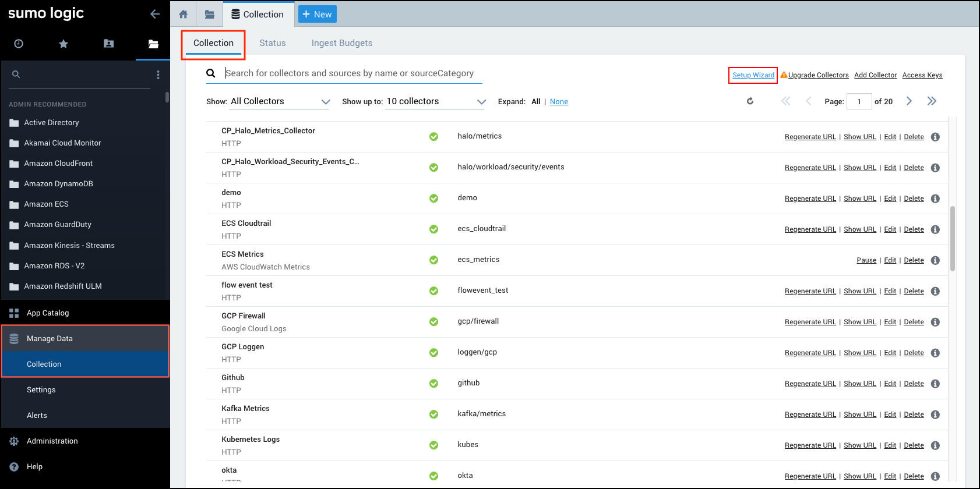Regenerate URL for ECS Cloudtrail
980x489 pixels.
tap(810, 229)
